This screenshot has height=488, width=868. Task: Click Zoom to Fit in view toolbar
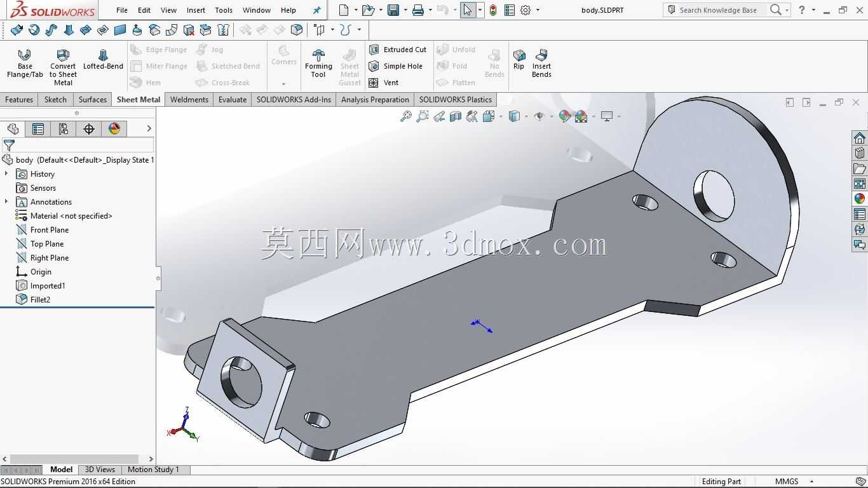point(406,116)
